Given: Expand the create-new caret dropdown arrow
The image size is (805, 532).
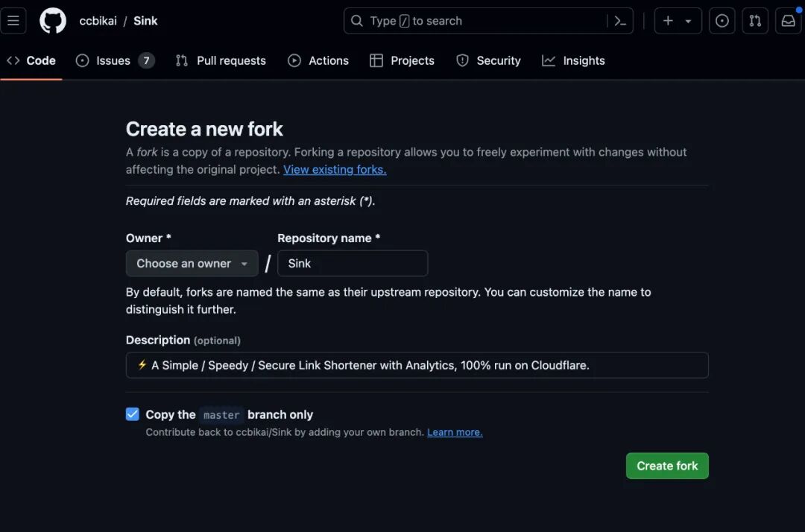Looking at the screenshot, I should tap(688, 21).
